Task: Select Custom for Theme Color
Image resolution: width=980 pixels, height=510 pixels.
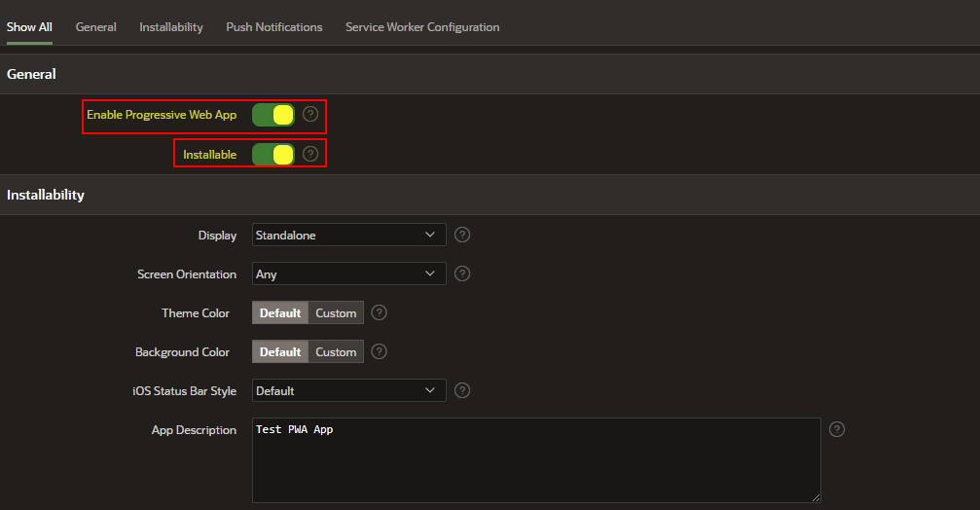Action: (336, 313)
